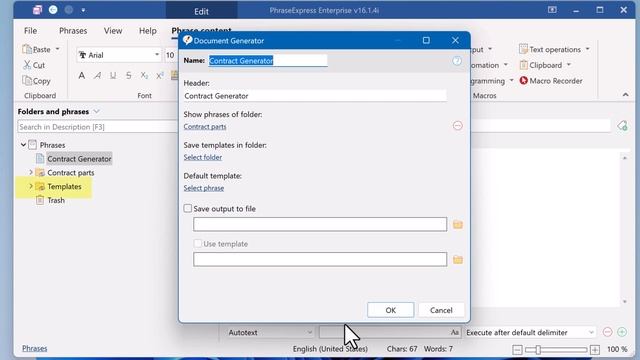Open Text operations dropdown in ribbon
Image resolution: width=640 pixels, height=360 pixels.
(x=554, y=49)
